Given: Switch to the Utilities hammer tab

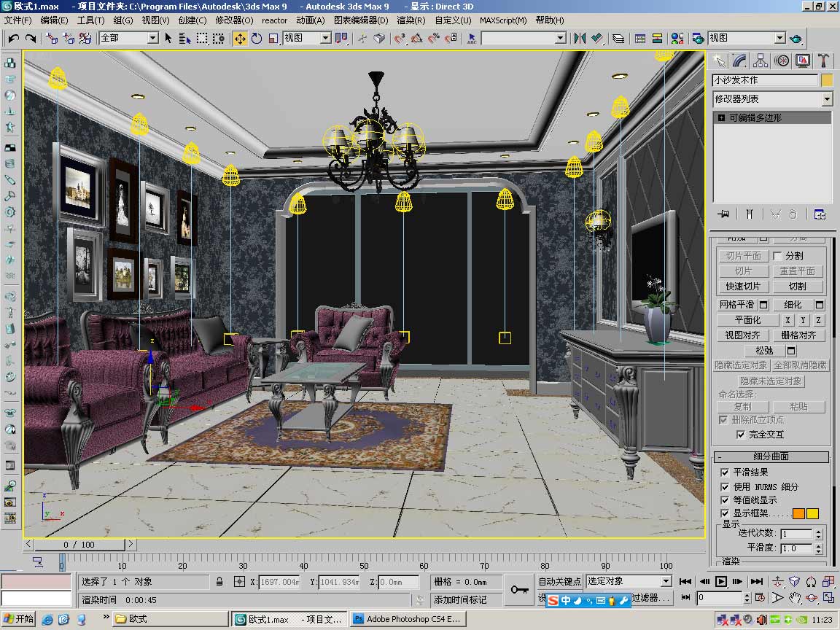Looking at the screenshot, I should tap(823, 61).
